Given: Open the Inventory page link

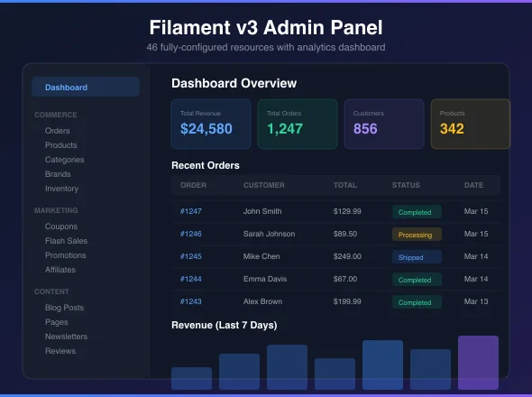Looking at the screenshot, I should point(61,189).
